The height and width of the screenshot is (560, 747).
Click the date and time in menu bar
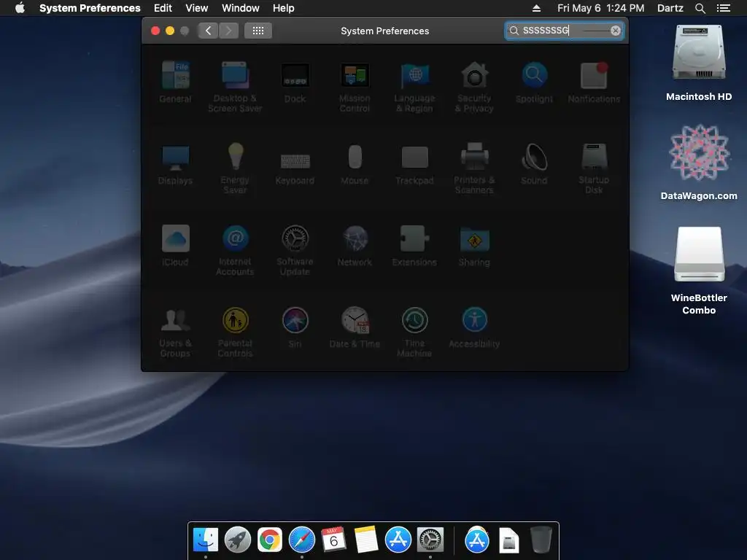601,8
